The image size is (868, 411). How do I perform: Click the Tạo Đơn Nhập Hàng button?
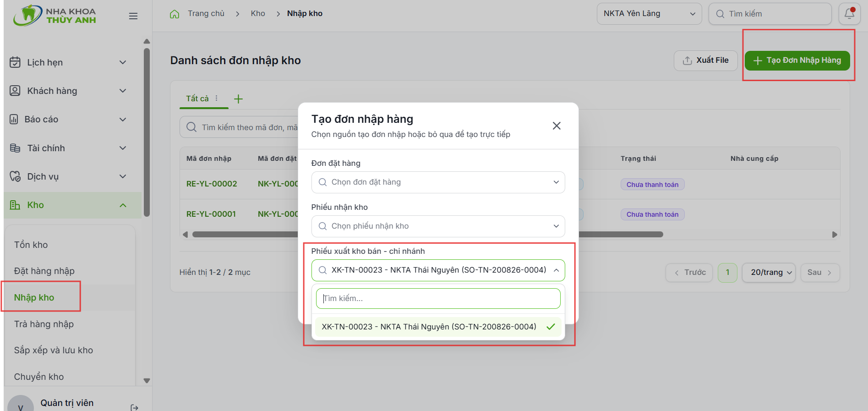click(797, 60)
